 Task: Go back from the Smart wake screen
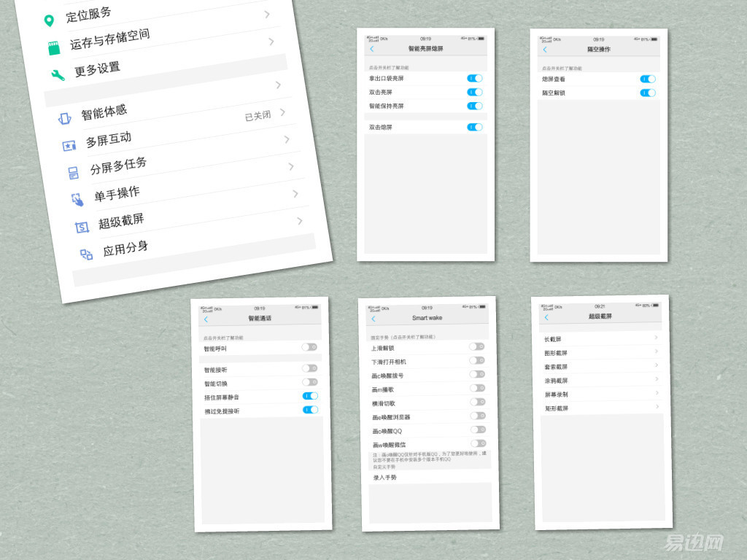click(373, 319)
